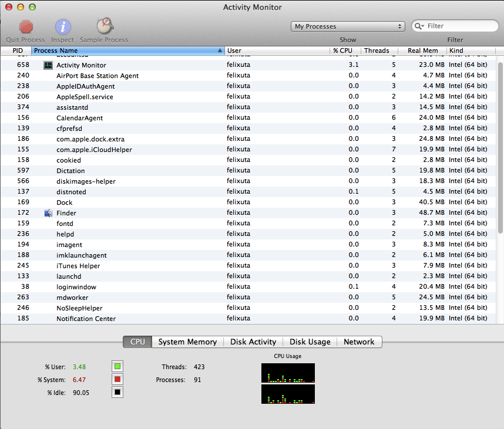Image resolution: width=504 pixels, height=429 pixels.
Task: Click the 48.7 MB memory value
Action: (x=432, y=212)
